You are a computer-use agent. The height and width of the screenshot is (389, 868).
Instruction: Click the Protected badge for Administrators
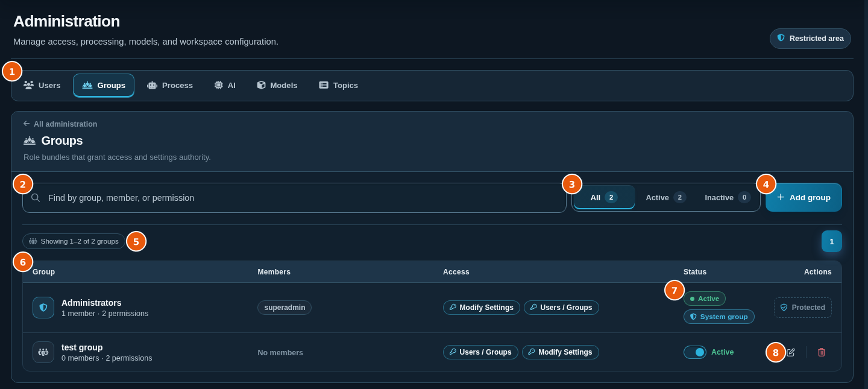[803, 308]
